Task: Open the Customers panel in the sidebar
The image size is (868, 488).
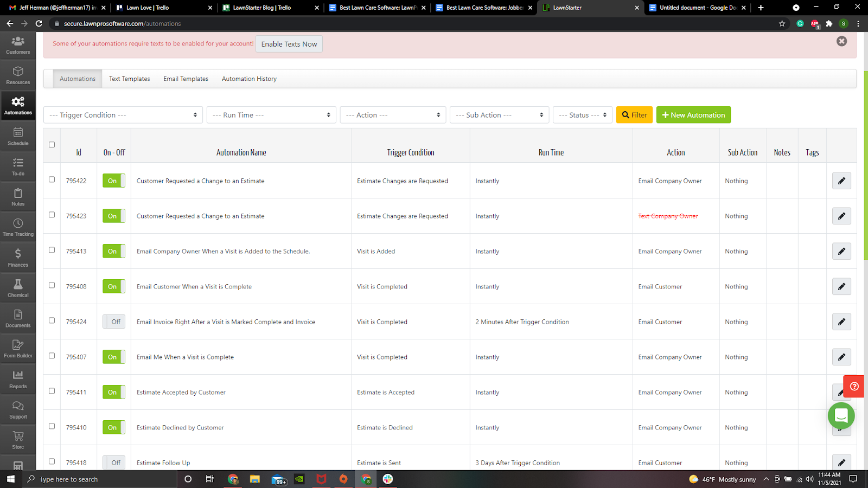Action: (18, 46)
